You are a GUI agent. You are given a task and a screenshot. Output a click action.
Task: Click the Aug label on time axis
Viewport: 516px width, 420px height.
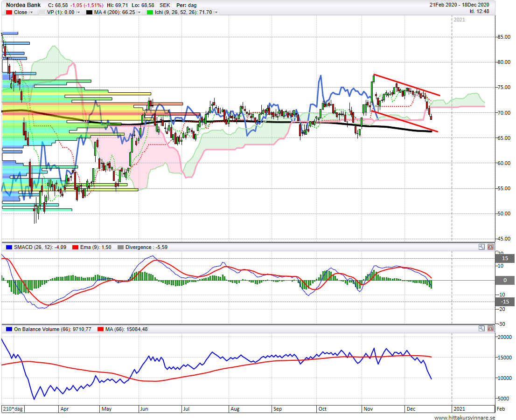235,409
